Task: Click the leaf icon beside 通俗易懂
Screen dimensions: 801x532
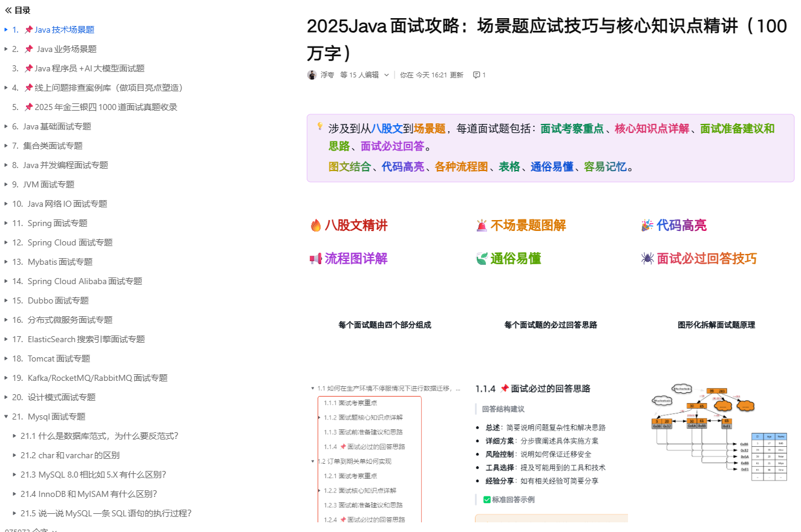Action: (481, 259)
